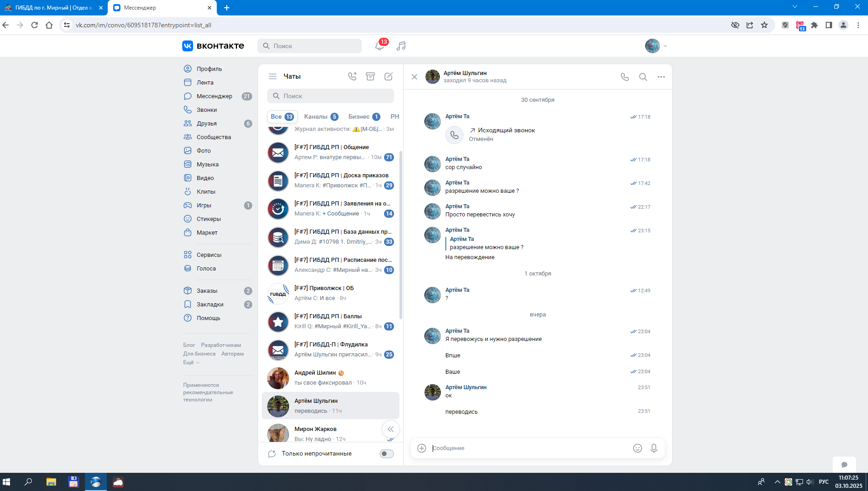Click the chat list scrollbar
868x491 pixels.
coord(401,235)
